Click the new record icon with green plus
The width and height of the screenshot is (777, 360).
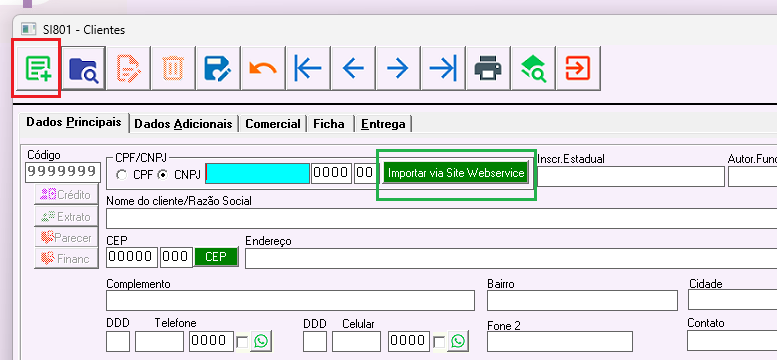click(38, 68)
